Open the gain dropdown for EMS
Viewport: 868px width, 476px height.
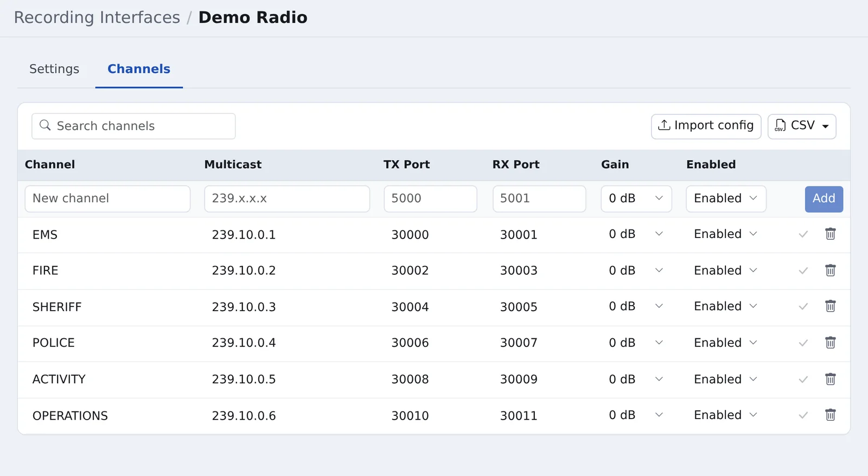(636, 234)
